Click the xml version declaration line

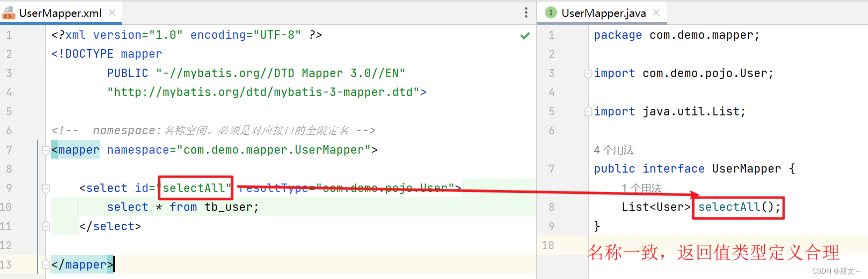tap(187, 35)
